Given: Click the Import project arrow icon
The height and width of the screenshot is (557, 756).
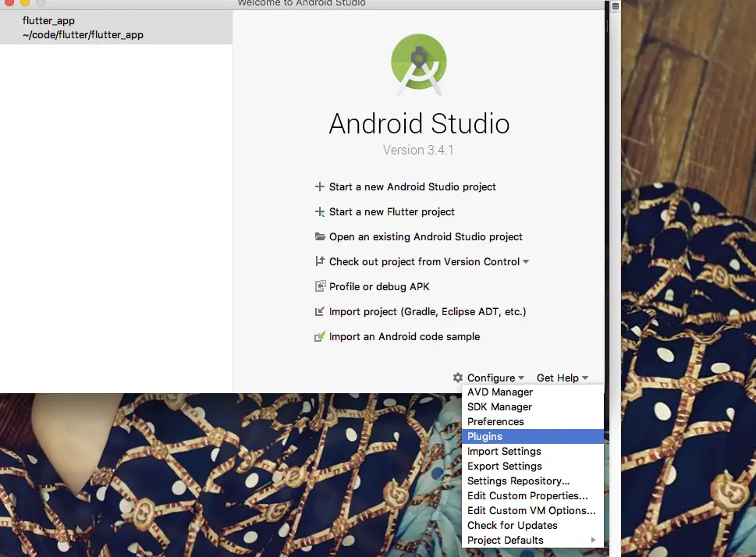Looking at the screenshot, I should [319, 311].
